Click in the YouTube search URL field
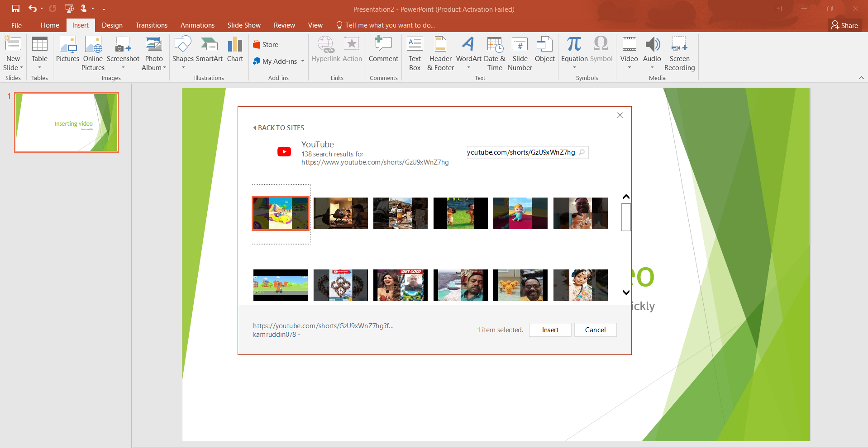Viewport: 868px width, 448px height. 520,152
